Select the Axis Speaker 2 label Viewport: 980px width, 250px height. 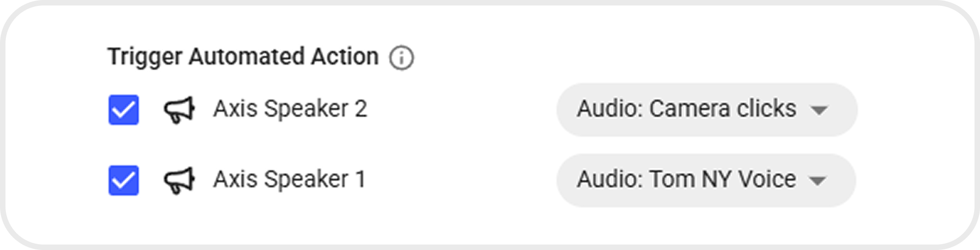(290, 109)
